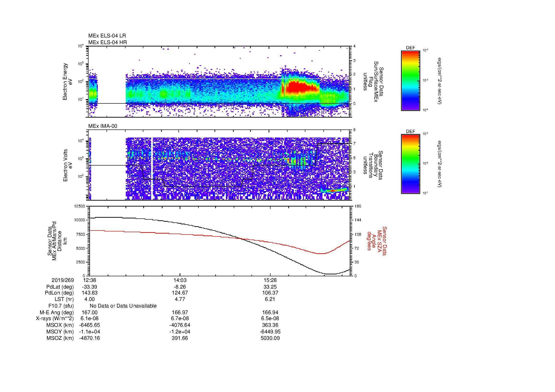The image size is (555, 392).
Task: Click the top DEF color scale bar
Action: point(410,80)
